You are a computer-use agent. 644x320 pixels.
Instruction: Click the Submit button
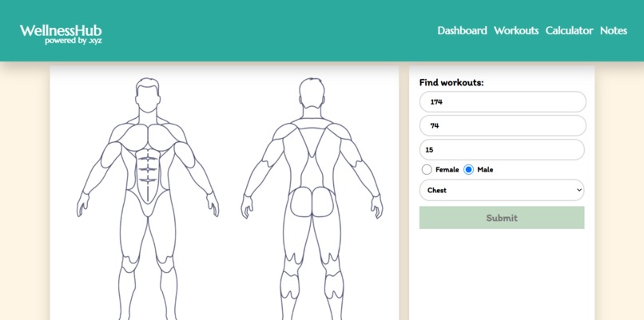point(502,217)
